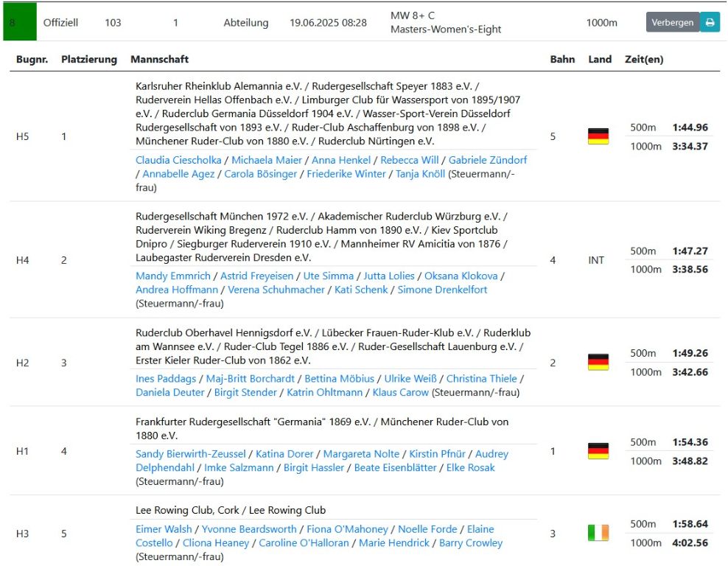The width and height of the screenshot is (728, 566).
Task: Click the German flag in row H2
Action: tap(598, 362)
